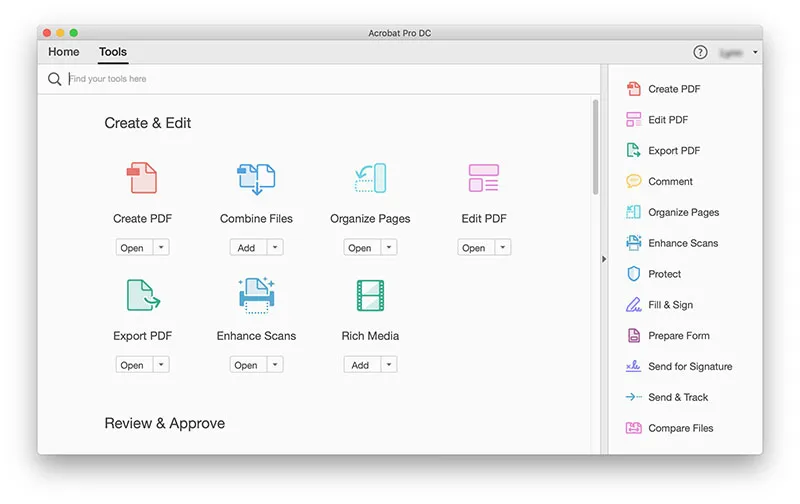Click the Protect label in sidebar
The height and width of the screenshot is (504, 800).
(664, 274)
